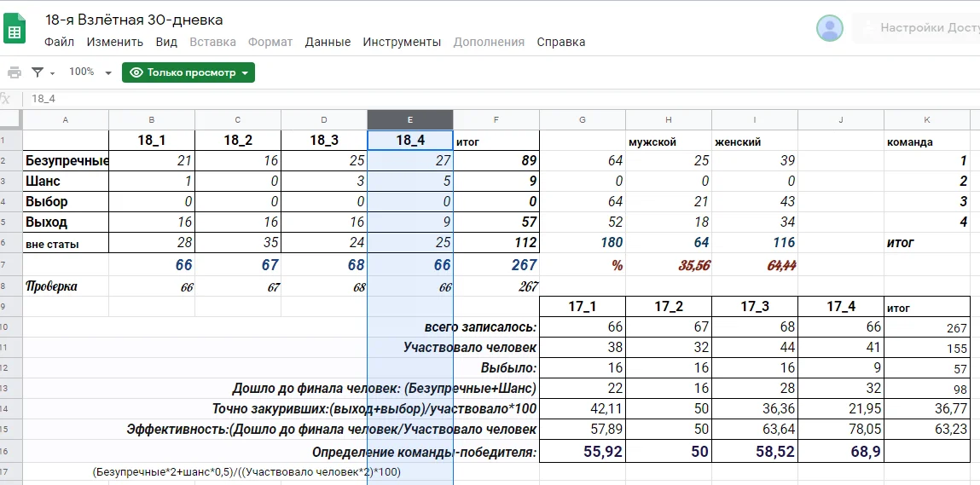
Task: Click the "Выбор" row label
Action: pyautogui.click(x=66, y=202)
